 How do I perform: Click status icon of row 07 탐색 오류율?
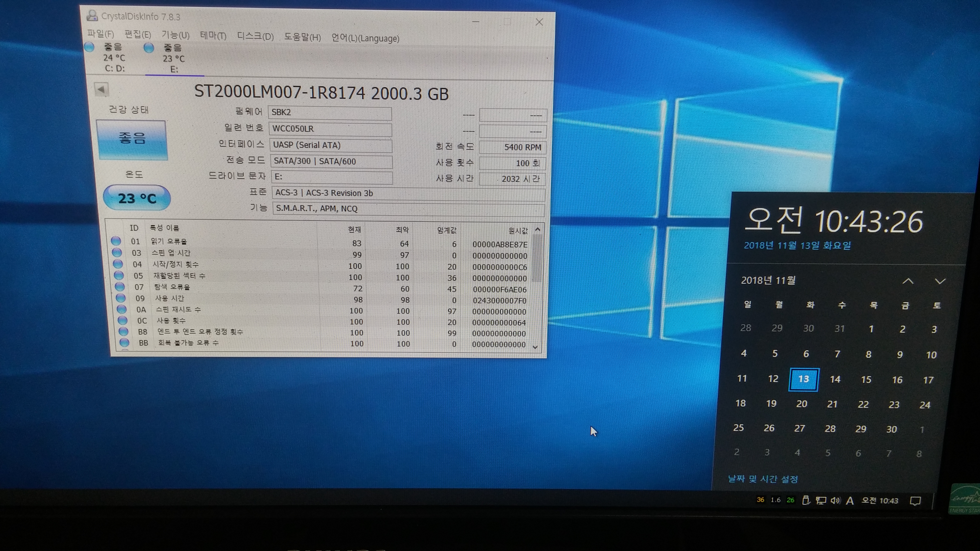point(120,286)
